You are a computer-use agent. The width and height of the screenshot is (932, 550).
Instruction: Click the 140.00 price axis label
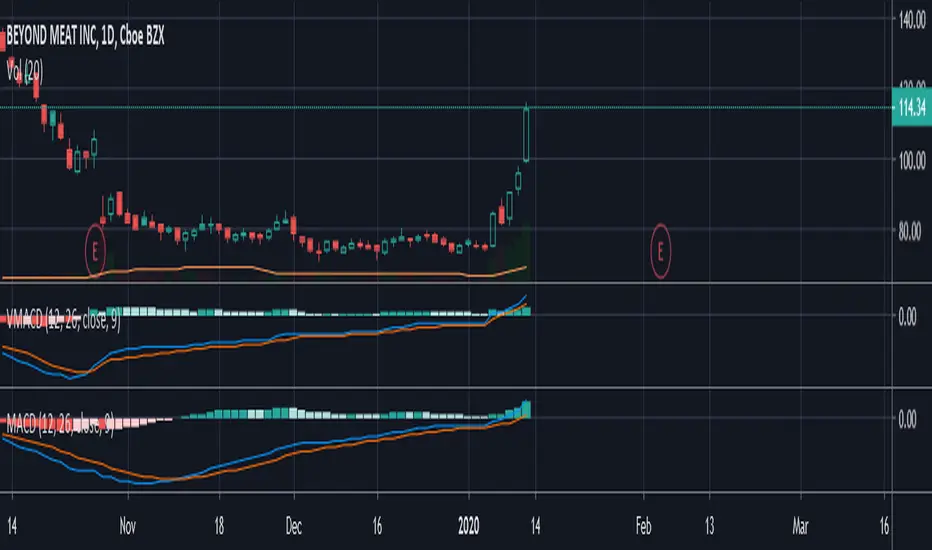tap(912, 21)
